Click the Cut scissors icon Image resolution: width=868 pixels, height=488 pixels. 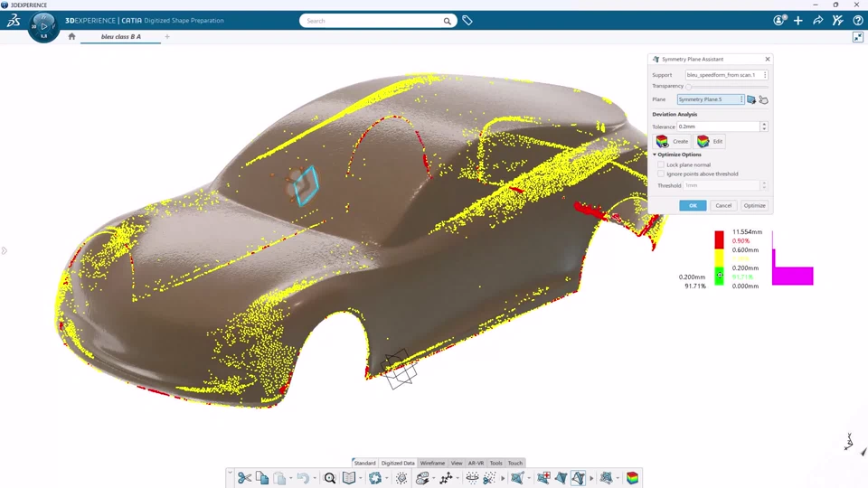coord(244,478)
